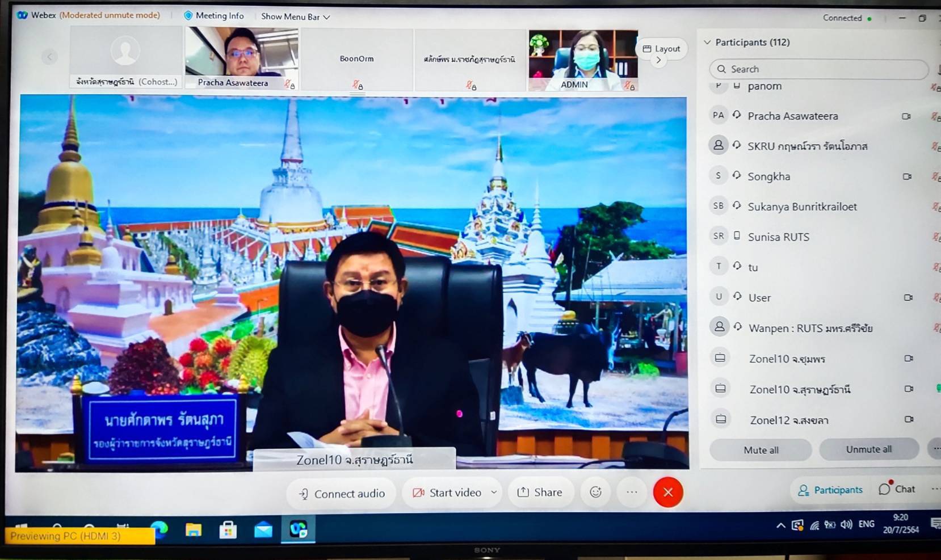The image size is (941, 560).
Task: Expand Show Menu Bar dropdown
Action: [295, 16]
